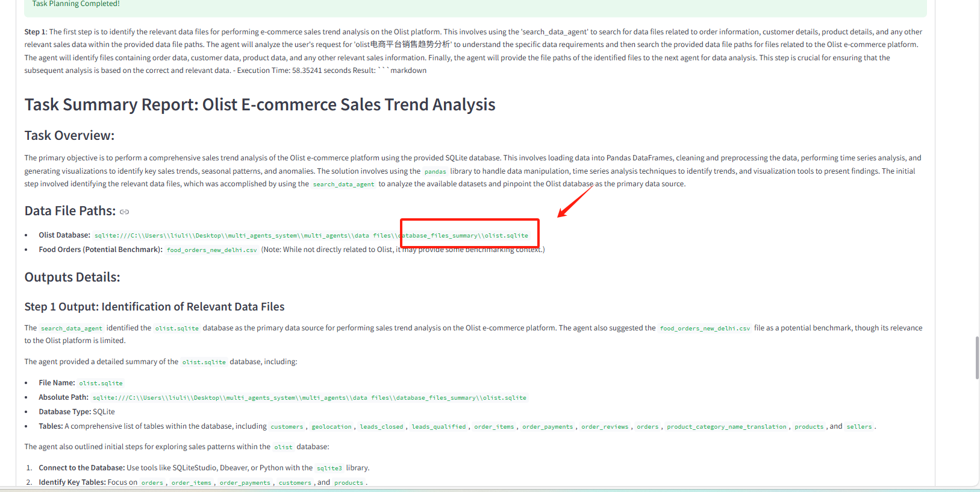Click 'order_items' in the Tables bullet
The width and height of the screenshot is (980, 492).
[x=494, y=427]
